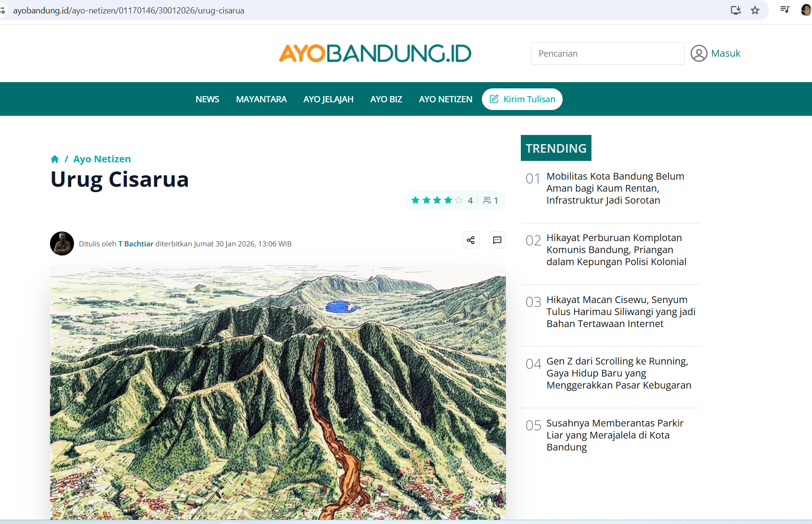Bookmark page with star icon
Viewport: 812px width, 524px height.
point(755,10)
